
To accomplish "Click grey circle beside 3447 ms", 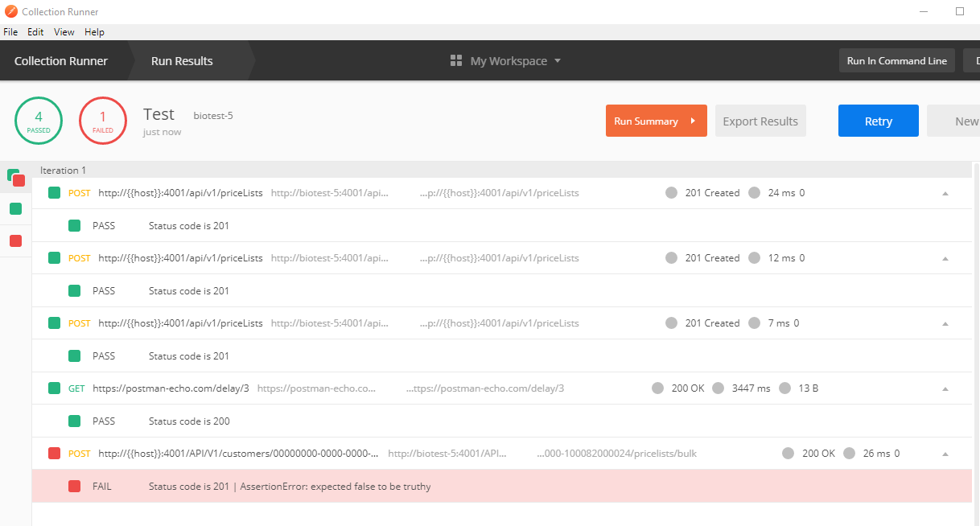I will pos(718,388).
